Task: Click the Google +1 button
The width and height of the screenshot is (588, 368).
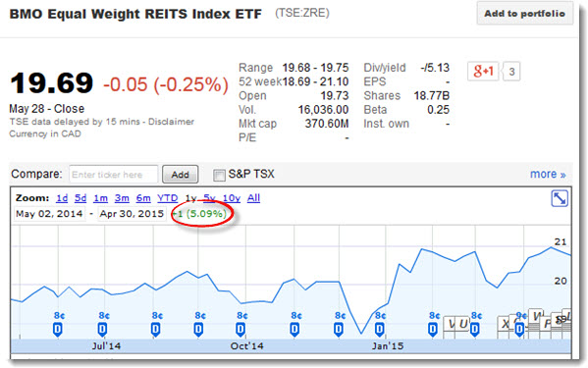Action: point(483,71)
